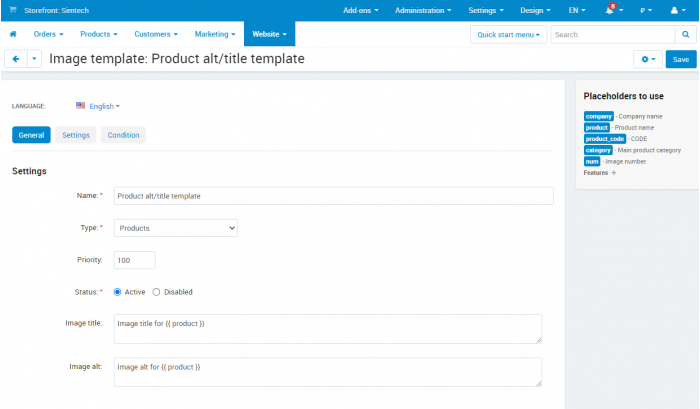Viewport: 700px width, 409px height.
Task: Switch to the Condition tab
Action: [123, 135]
